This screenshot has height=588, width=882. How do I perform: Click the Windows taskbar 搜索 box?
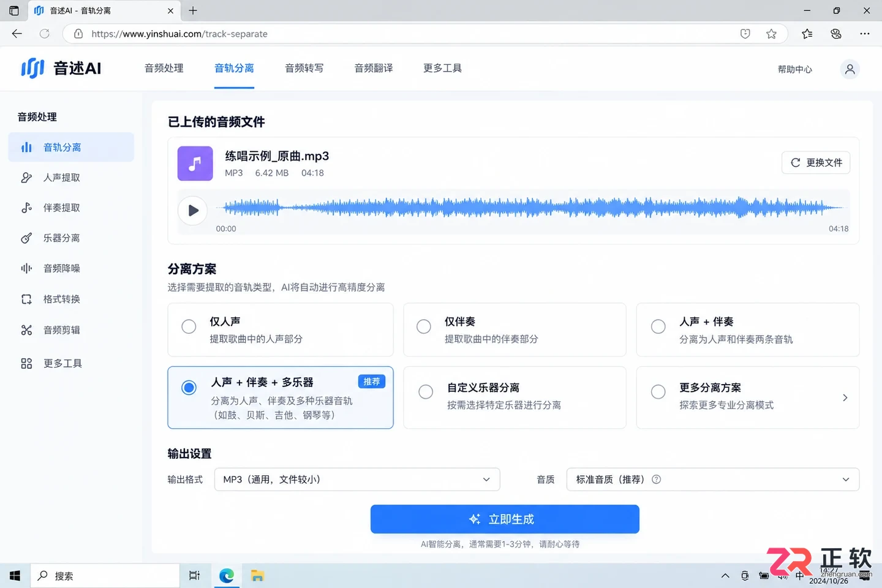tap(105, 576)
